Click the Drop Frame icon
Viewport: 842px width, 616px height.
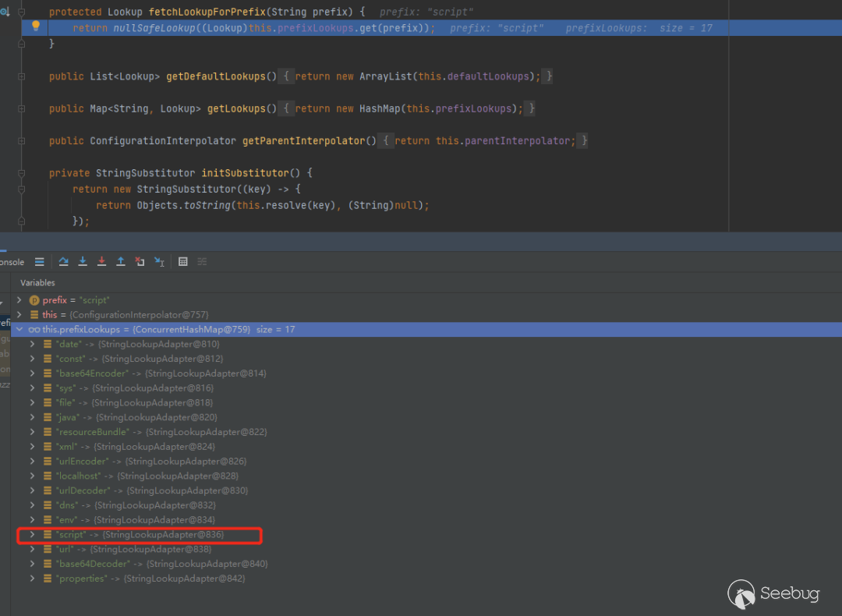[x=140, y=261]
